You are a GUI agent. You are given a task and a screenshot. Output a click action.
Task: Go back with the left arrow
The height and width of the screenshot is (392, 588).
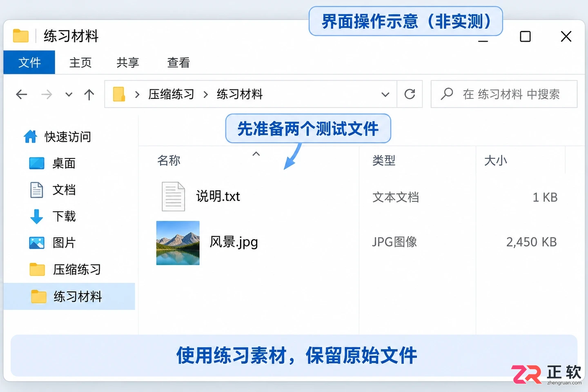tap(21, 95)
